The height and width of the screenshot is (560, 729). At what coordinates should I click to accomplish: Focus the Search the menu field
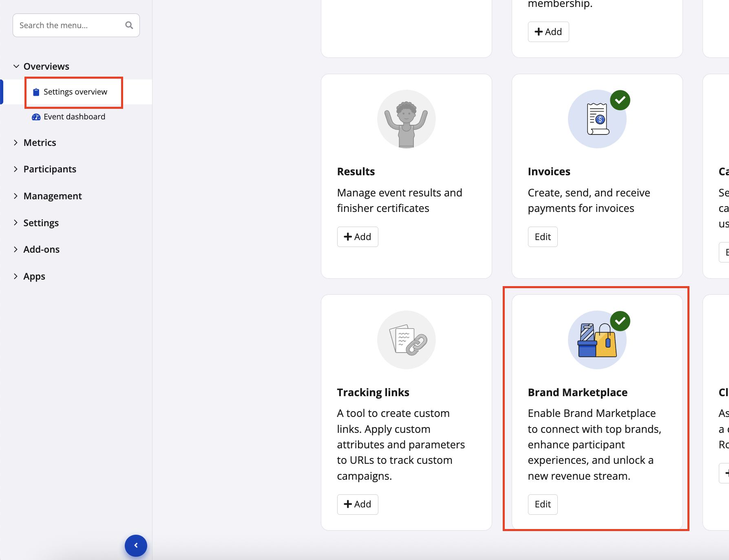[69, 25]
